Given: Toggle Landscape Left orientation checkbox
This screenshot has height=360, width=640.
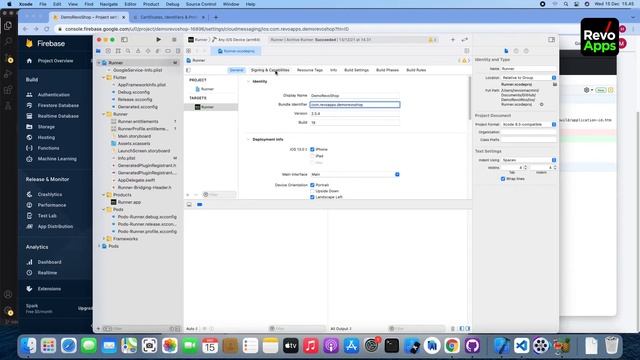Looking at the screenshot, I should click(x=312, y=197).
